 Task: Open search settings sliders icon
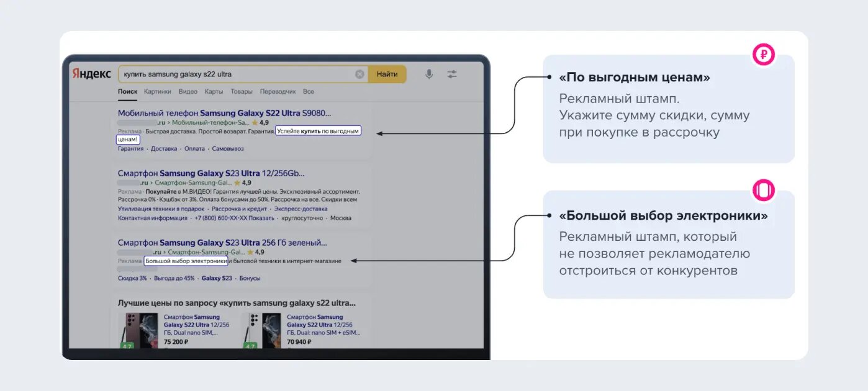click(x=452, y=74)
